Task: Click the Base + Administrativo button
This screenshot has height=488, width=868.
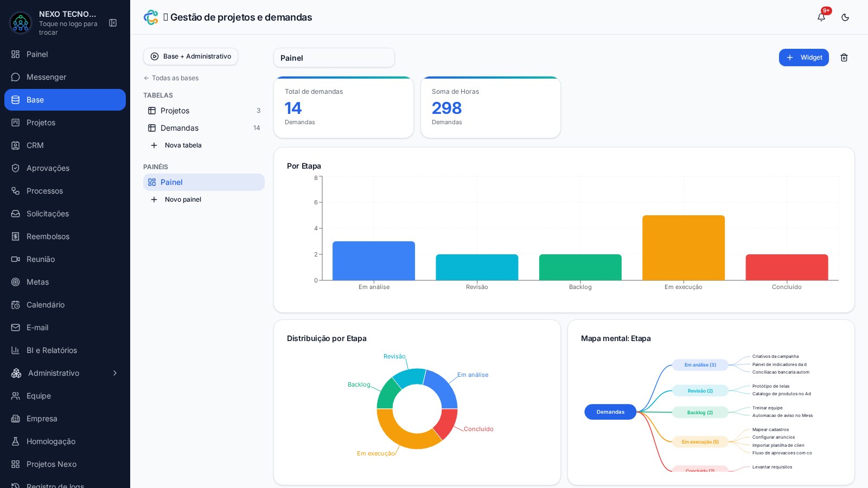Action: point(190,56)
